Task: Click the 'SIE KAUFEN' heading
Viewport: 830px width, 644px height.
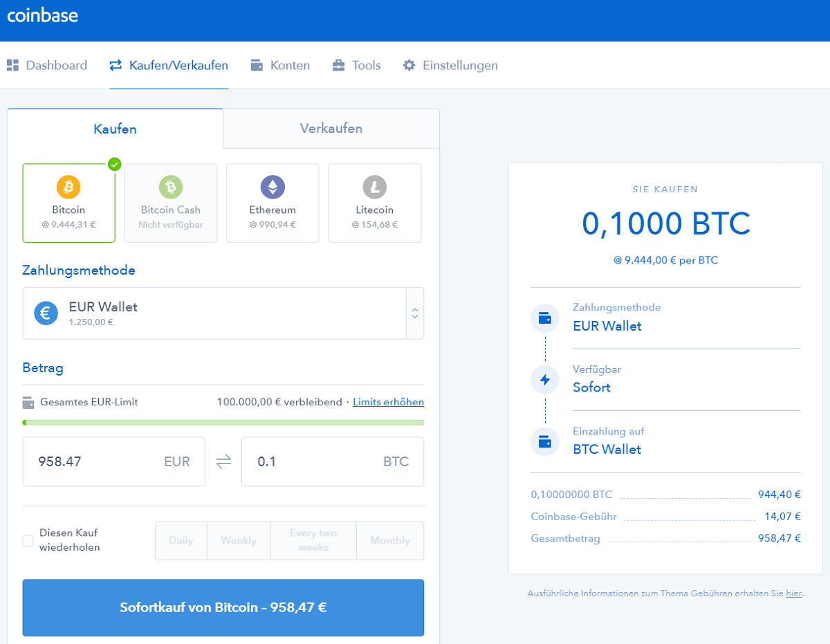Action: (665, 189)
